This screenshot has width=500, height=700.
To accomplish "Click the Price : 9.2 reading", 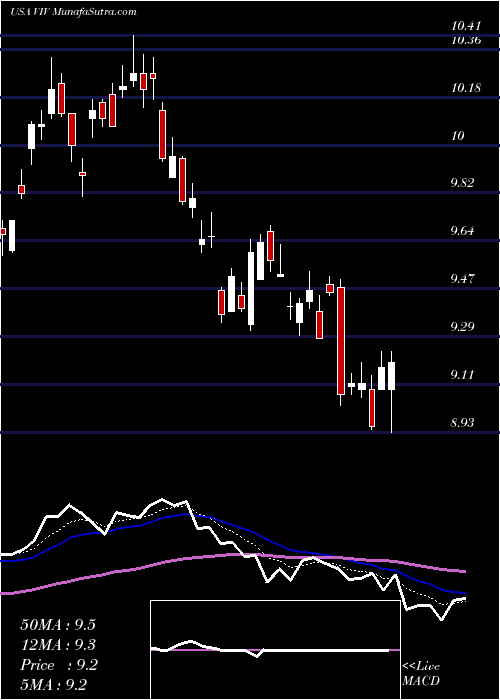I will 58,665.
